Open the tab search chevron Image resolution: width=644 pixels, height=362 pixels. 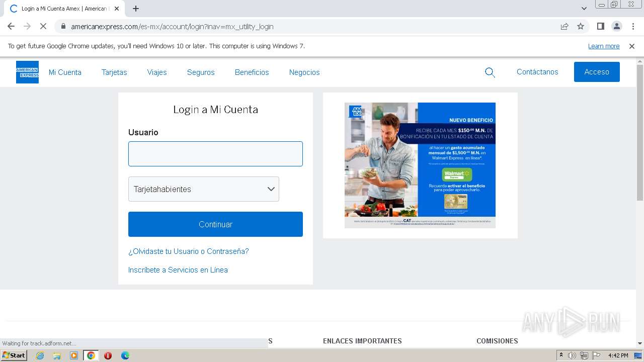tap(584, 9)
